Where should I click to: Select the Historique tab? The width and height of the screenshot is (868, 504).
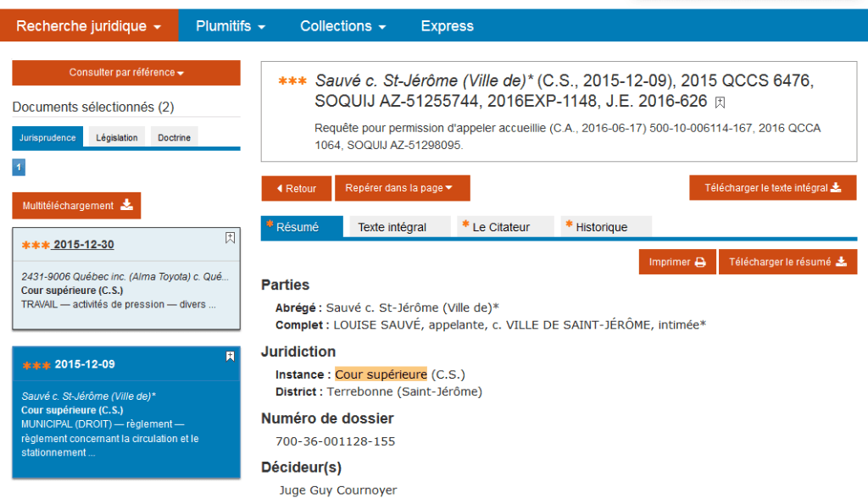[x=605, y=227]
